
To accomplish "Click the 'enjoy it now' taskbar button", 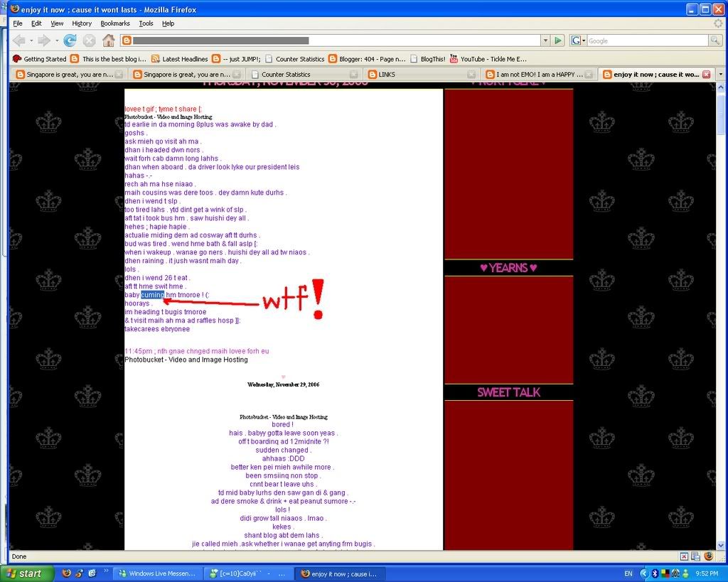I will pos(339,573).
